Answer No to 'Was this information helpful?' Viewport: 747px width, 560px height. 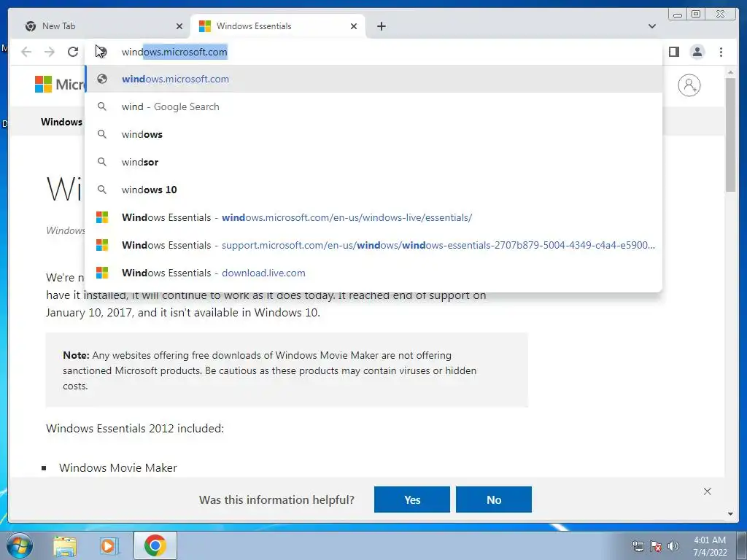coord(494,499)
